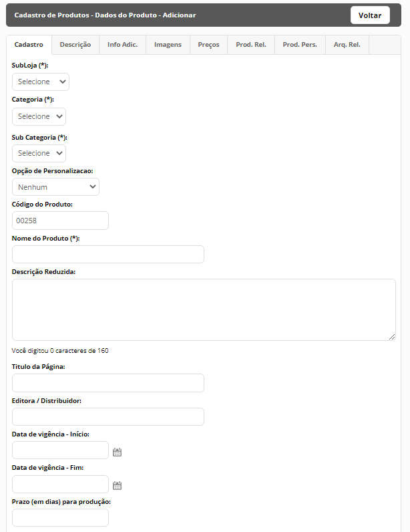Open the Arq. Rel. tab
Screen dimensions: 410x532
(347, 45)
